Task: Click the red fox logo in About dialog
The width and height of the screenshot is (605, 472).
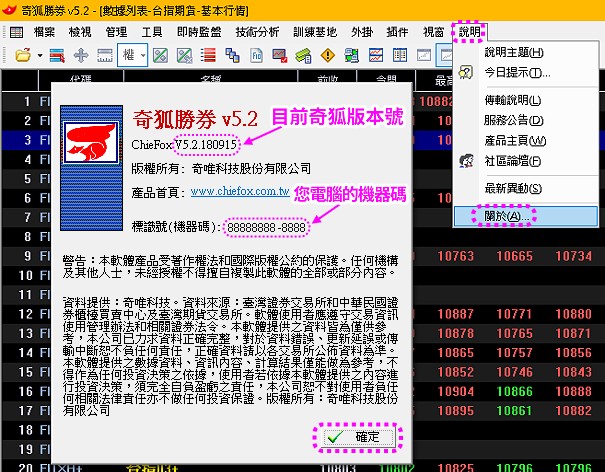Action: [91, 142]
